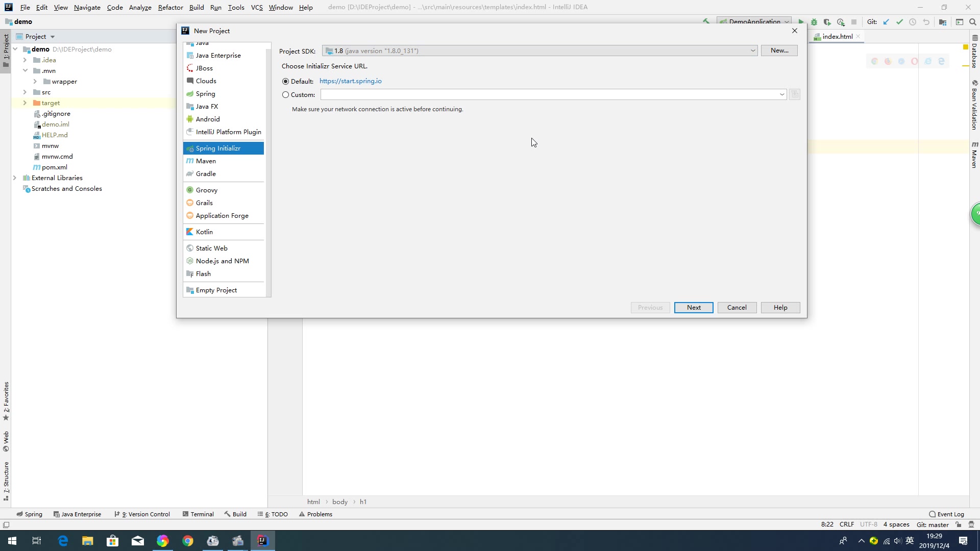Click the Git update project arrow icon
The height and width of the screenshot is (551, 980).
[x=886, y=22]
